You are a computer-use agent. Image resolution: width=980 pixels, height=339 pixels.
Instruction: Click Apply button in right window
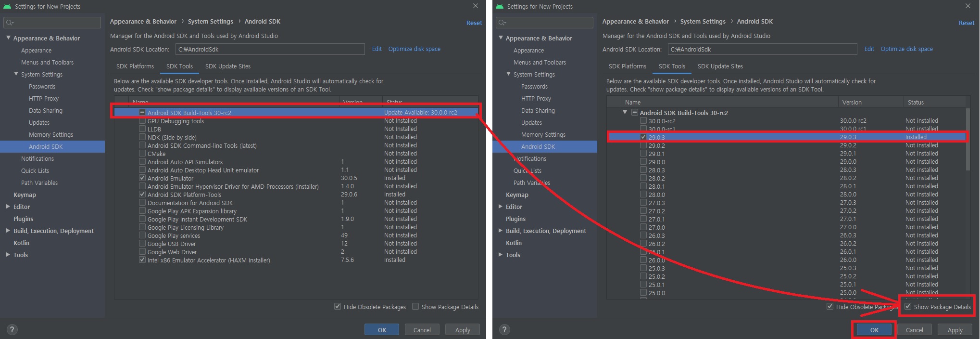pyautogui.click(x=955, y=330)
